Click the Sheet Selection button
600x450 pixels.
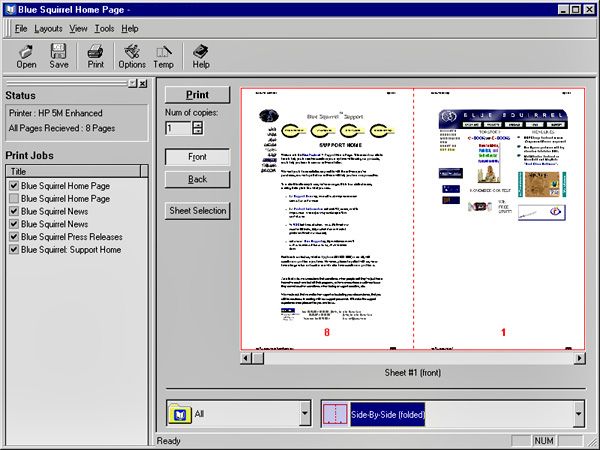pos(198,211)
